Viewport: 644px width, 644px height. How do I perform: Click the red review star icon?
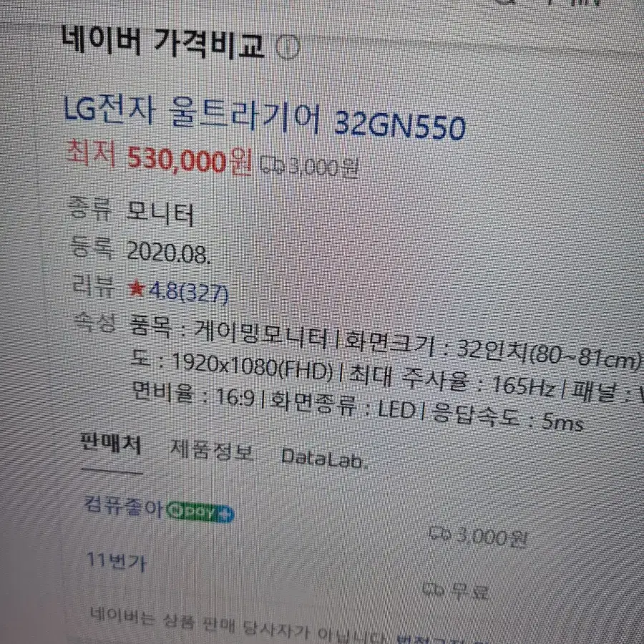(137, 288)
